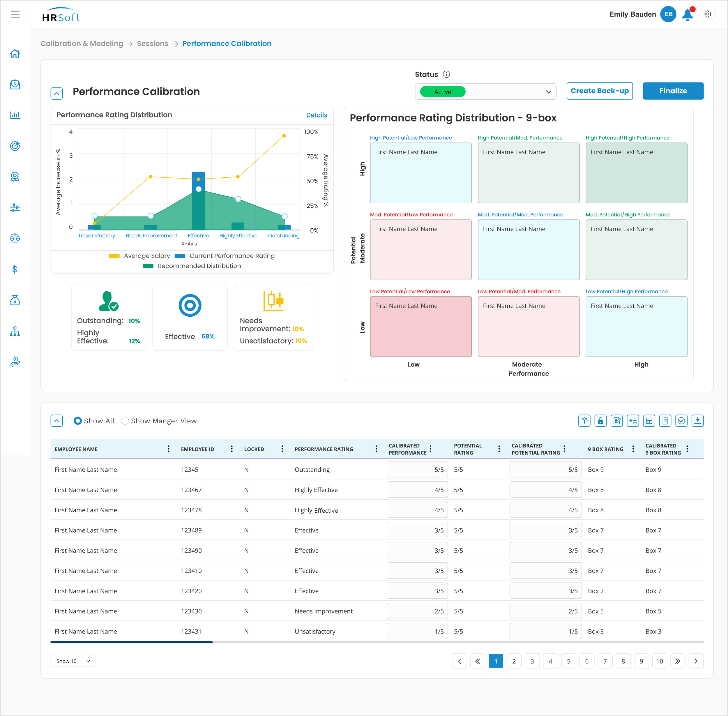The image size is (728, 716).
Task: Go to the Sessions breadcrumb
Action: (x=152, y=44)
